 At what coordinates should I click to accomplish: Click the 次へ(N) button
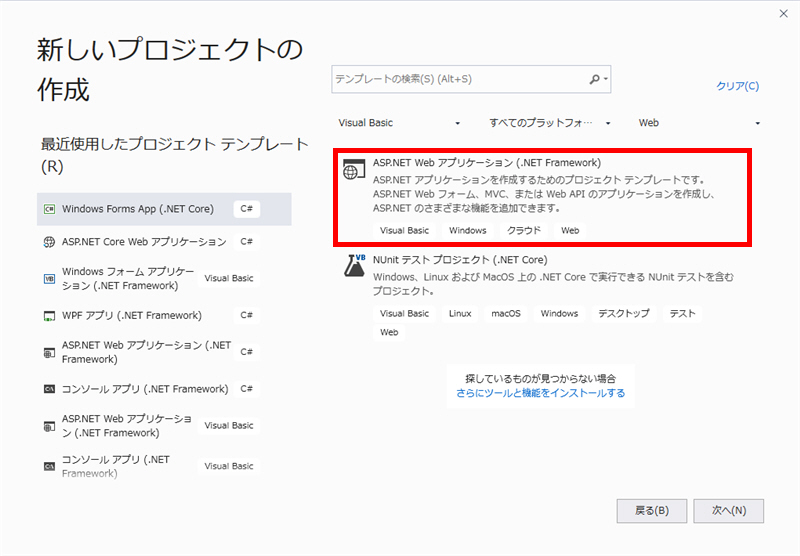point(729,511)
